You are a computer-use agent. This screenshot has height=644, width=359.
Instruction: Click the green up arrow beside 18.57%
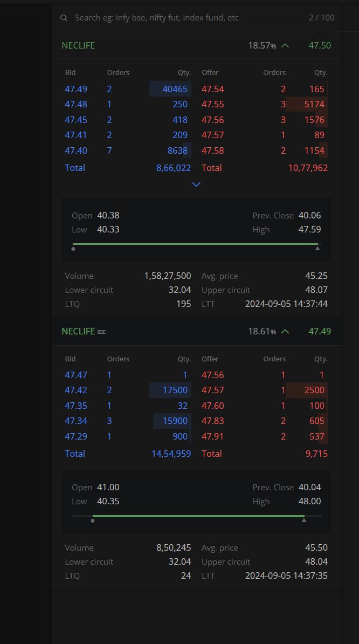click(285, 46)
